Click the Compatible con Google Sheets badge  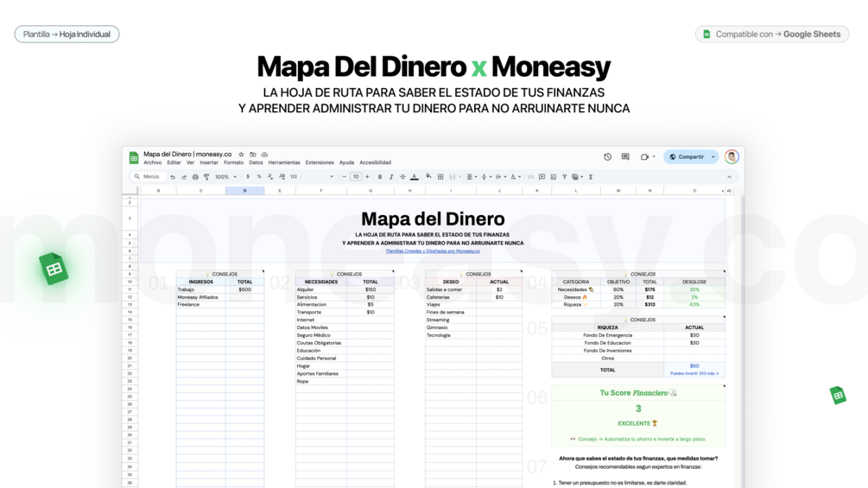point(771,35)
